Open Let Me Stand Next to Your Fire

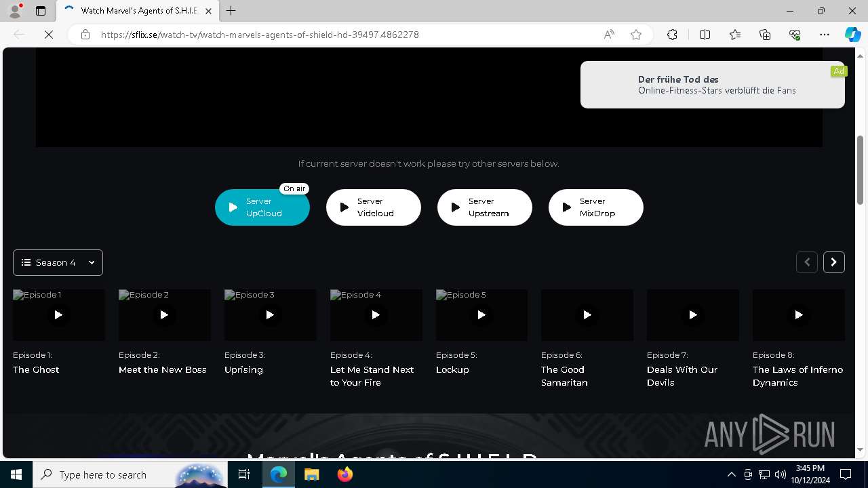[x=372, y=376]
